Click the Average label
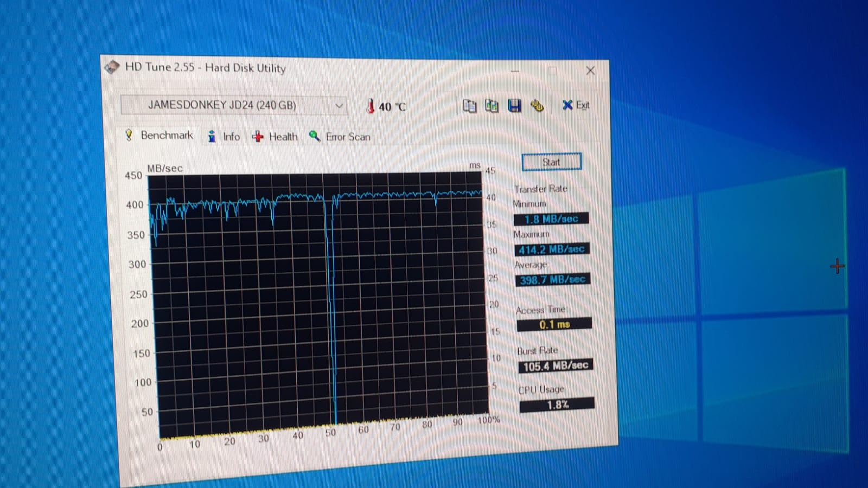 [531, 265]
